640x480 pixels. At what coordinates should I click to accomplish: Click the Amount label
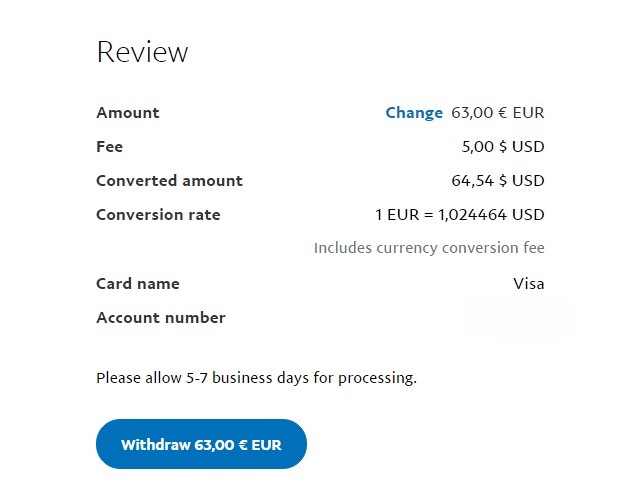click(x=128, y=113)
